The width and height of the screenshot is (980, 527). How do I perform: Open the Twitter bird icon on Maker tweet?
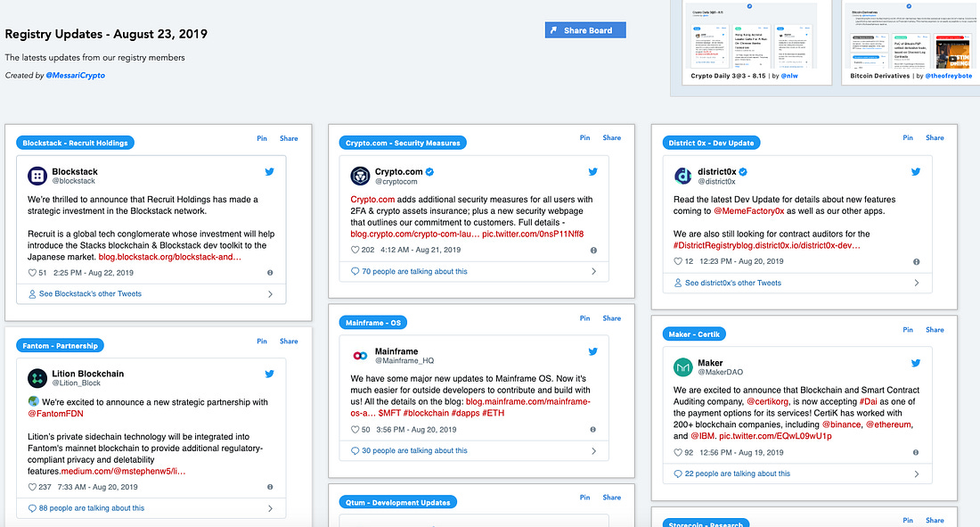[x=916, y=362]
